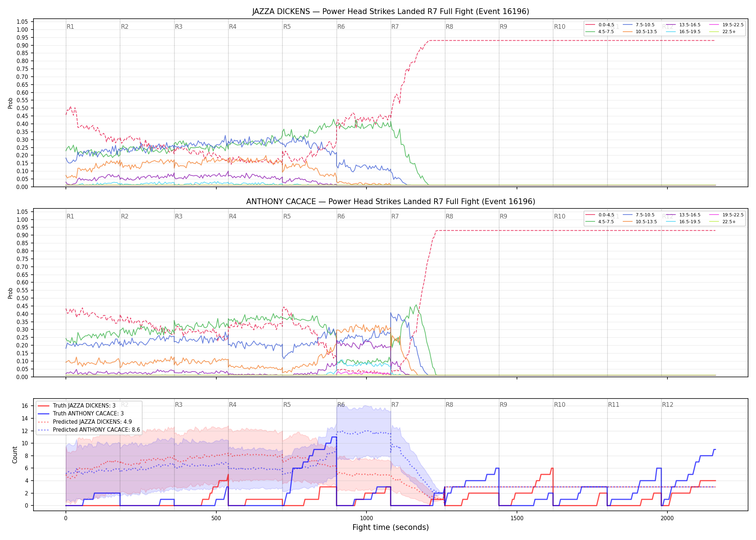Viewport: 756px width, 540px height.
Task: Click the R7 round marker in top chart
Action: pyautogui.click(x=395, y=27)
